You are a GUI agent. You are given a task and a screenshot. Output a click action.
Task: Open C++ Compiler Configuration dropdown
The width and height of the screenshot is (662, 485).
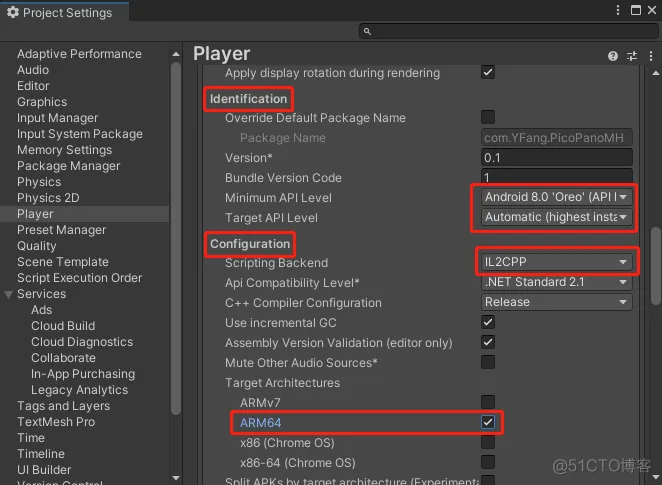[x=556, y=302]
